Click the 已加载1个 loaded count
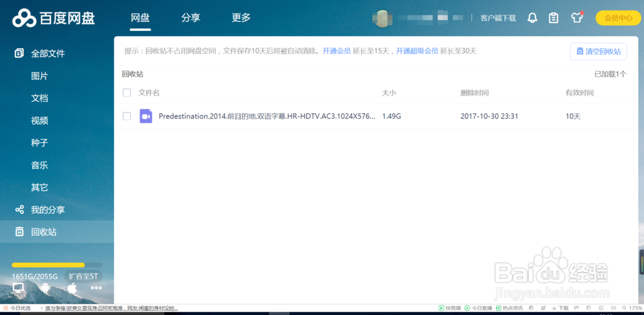This screenshot has height=315, width=644. [611, 74]
